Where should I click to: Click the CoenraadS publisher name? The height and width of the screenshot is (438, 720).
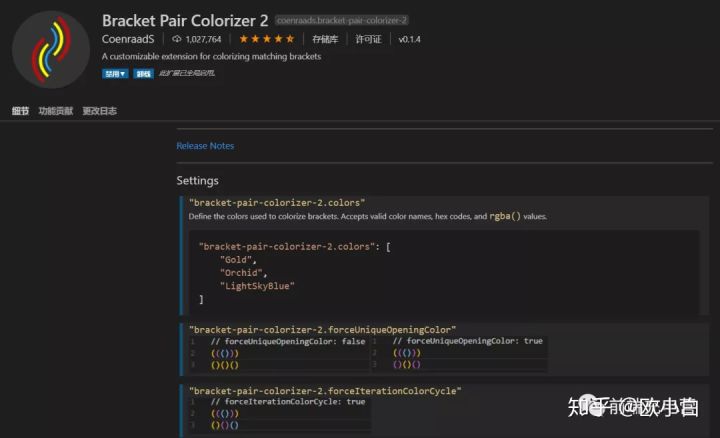(x=128, y=39)
